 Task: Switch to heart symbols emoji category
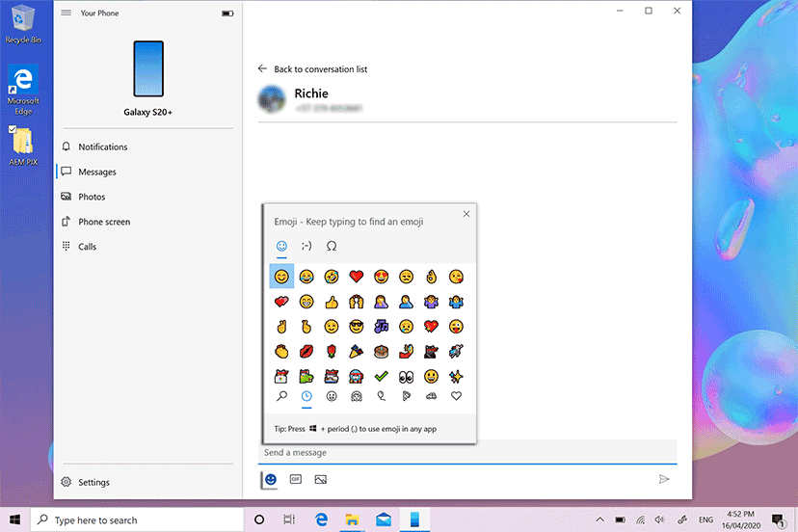click(x=456, y=396)
